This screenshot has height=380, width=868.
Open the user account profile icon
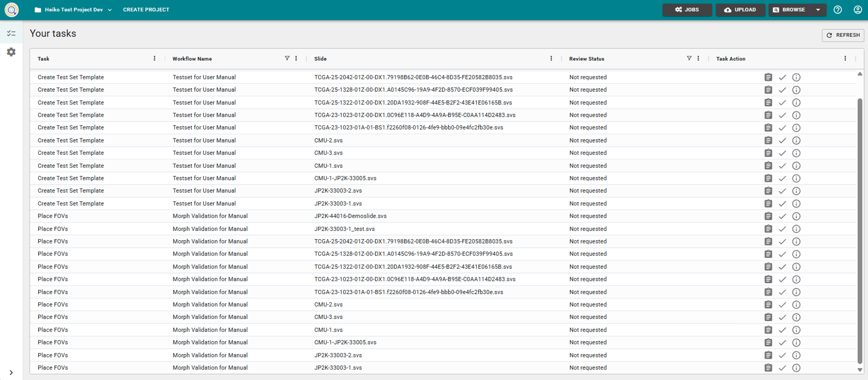point(858,9)
